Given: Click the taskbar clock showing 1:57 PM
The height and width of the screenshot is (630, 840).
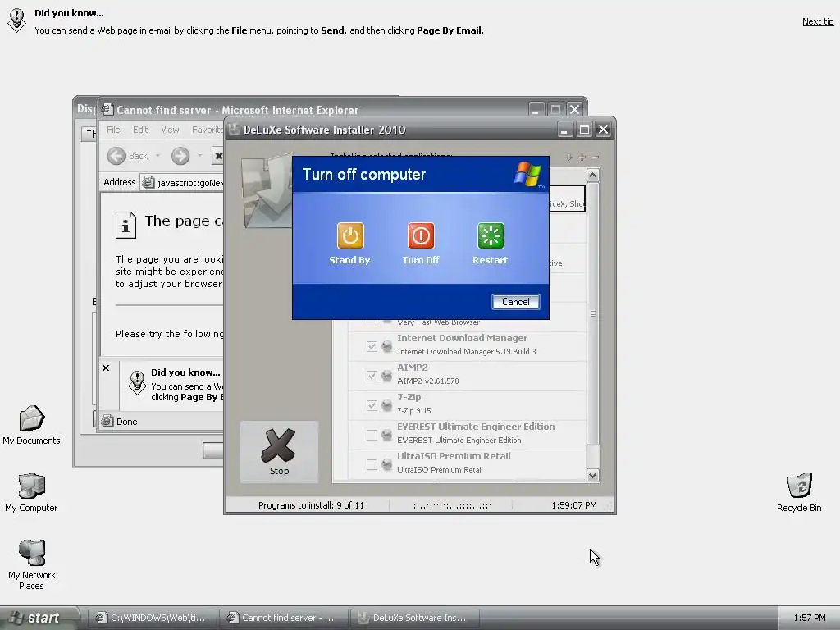Looking at the screenshot, I should [810, 618].
